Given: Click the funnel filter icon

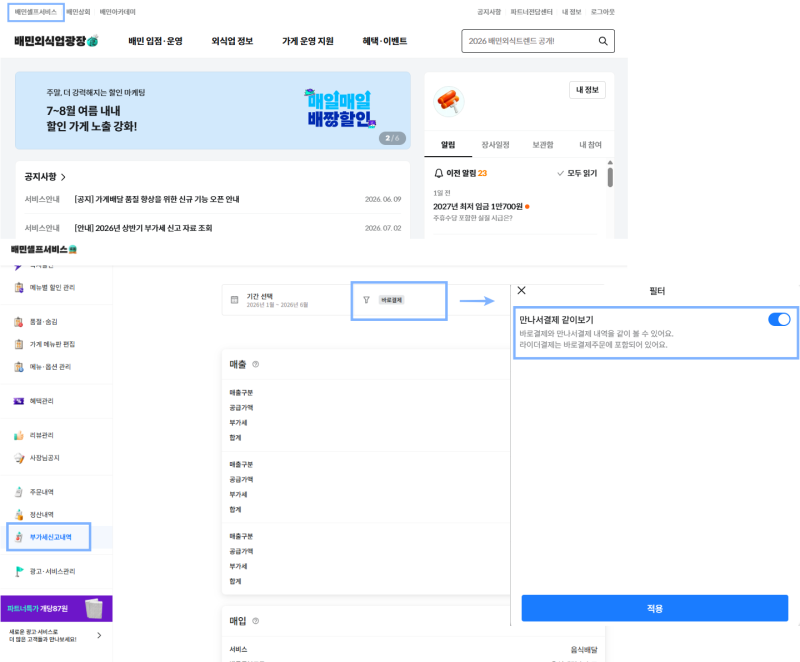Looking at the screenshot, I should pyautogui.click(x=366, y=300).
